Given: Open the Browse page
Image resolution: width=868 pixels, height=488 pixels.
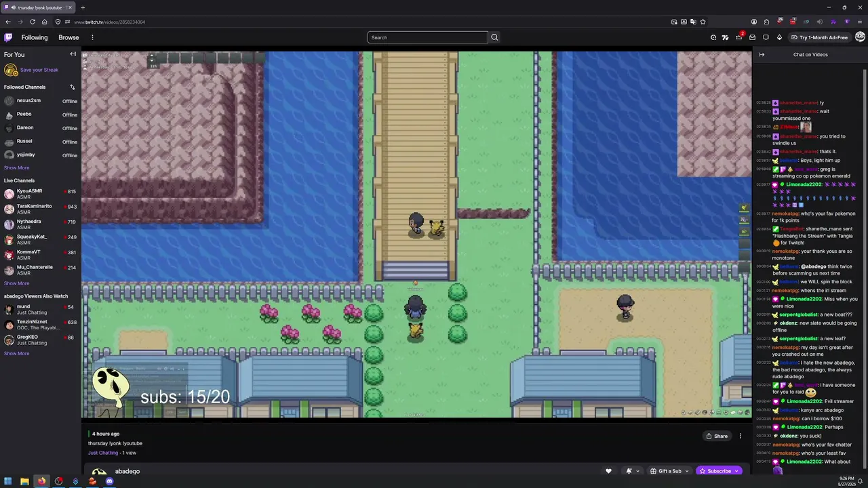Looking at the screenshot, I should (68, 37).
